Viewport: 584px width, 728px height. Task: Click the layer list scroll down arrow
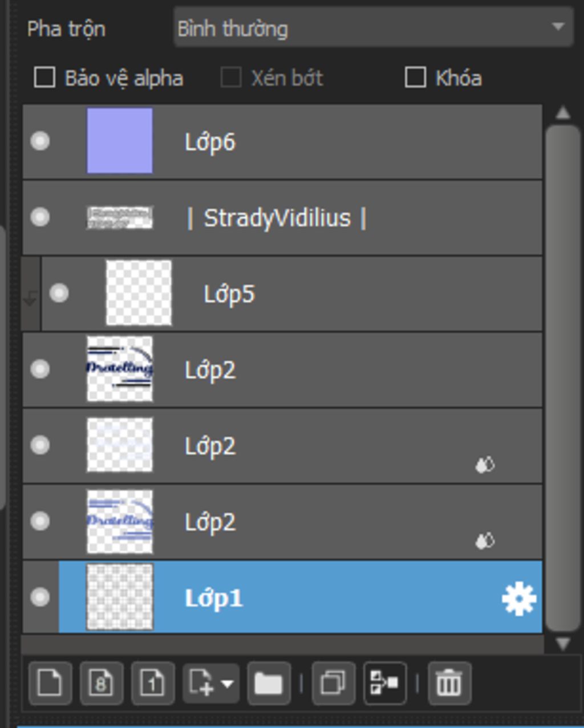[563, 645]
